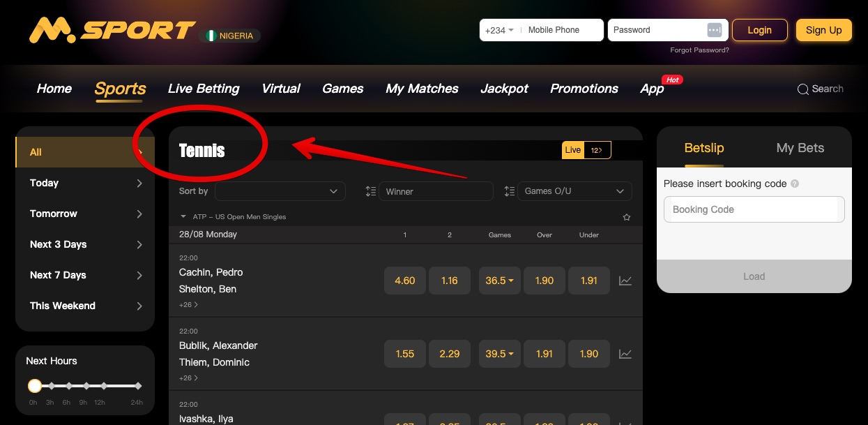
Task: Set Next Hours slider to 12h marker
Action: [x=104, y=386]
